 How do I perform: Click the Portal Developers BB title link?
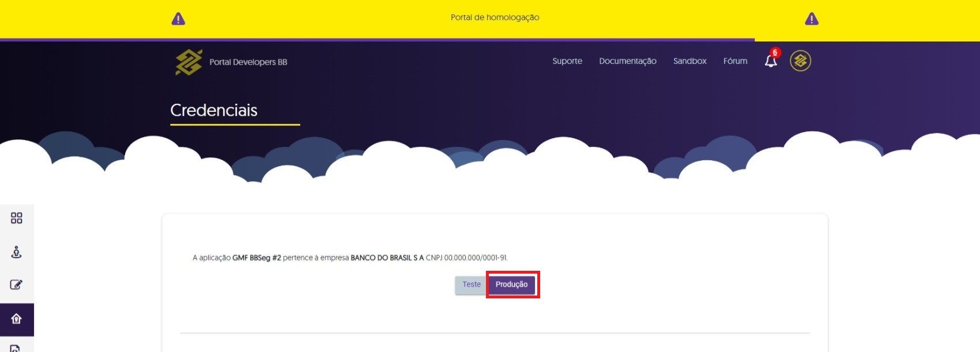[x=248, y=62]
